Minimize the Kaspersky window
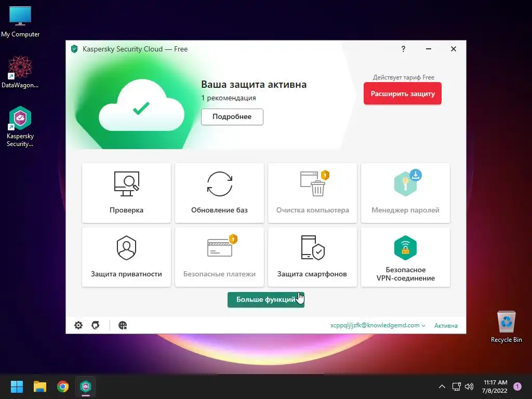Screen dimensions: 532x399 tap(429, 49)
